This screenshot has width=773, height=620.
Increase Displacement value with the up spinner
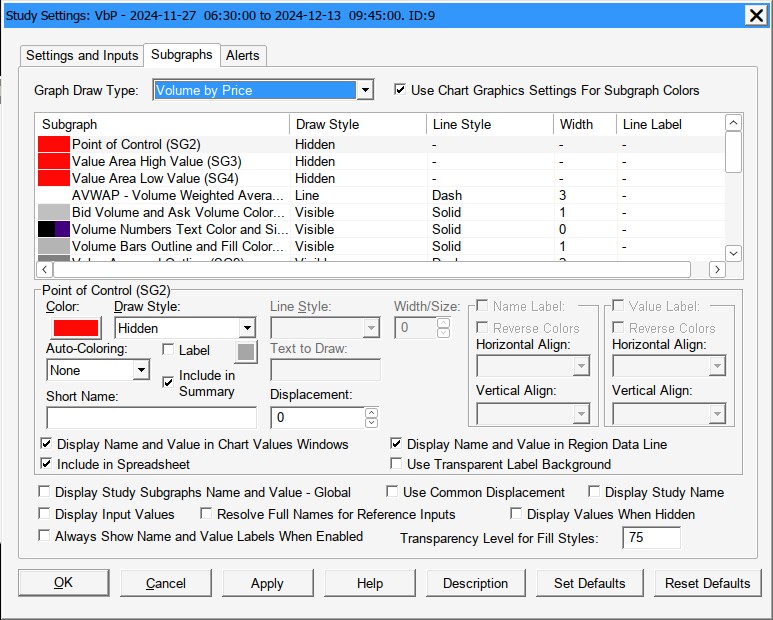372,412
